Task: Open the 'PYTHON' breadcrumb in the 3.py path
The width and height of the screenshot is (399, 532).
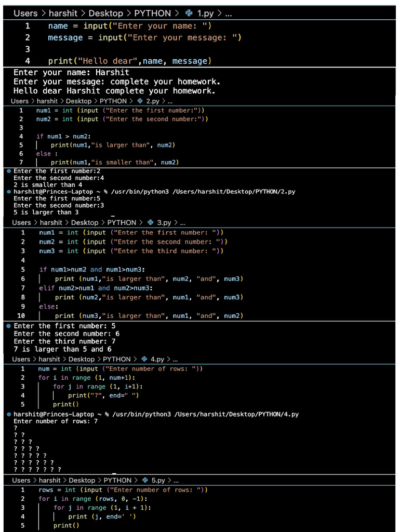Action: [122, 223]
